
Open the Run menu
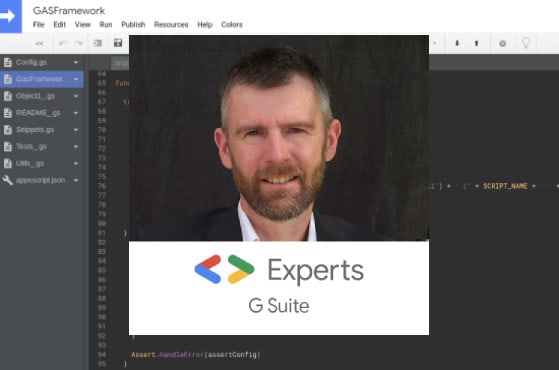click(106, 25)
